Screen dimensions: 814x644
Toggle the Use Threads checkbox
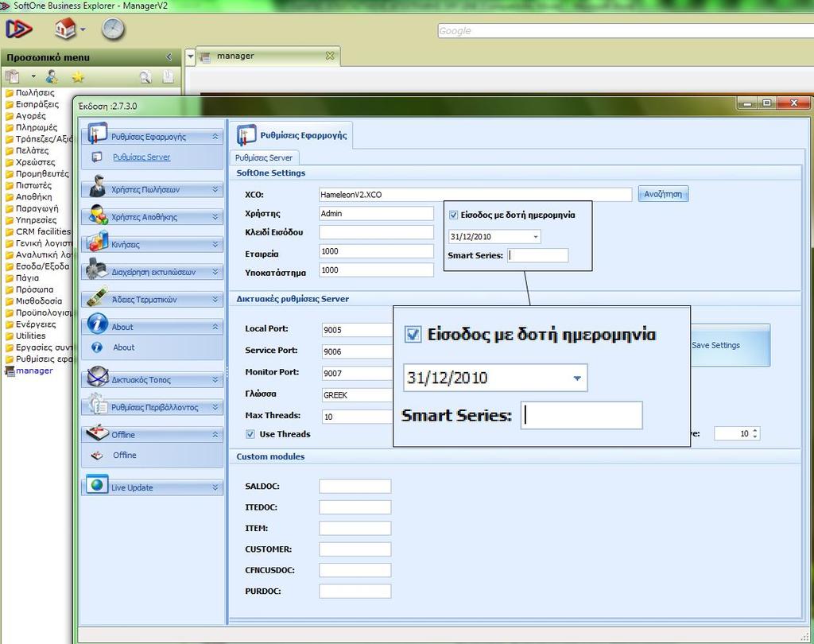250,434
